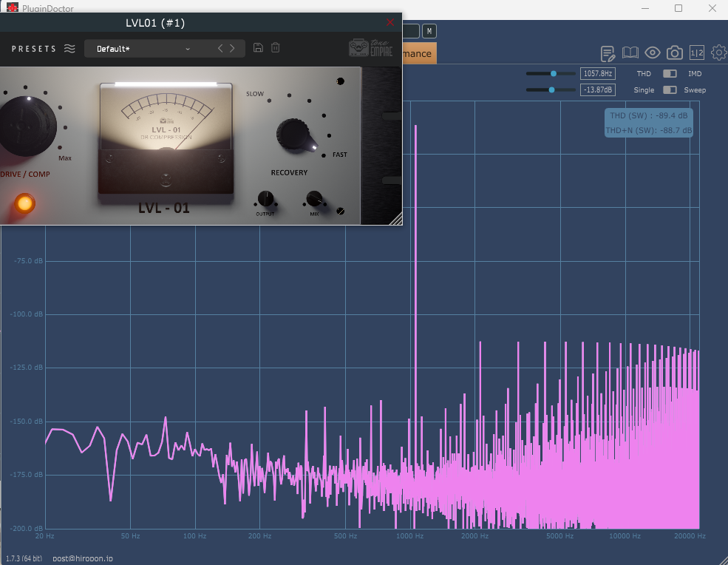Screen dimensions: 728x565
Task: Take a snapshot with the camera icon
Action: click(x=675, y=53)
